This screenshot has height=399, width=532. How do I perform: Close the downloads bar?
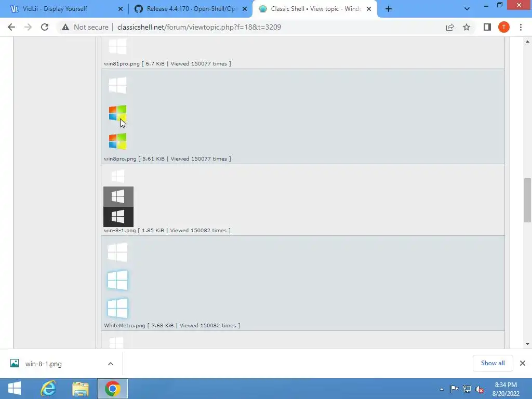(x=523, y=363)
